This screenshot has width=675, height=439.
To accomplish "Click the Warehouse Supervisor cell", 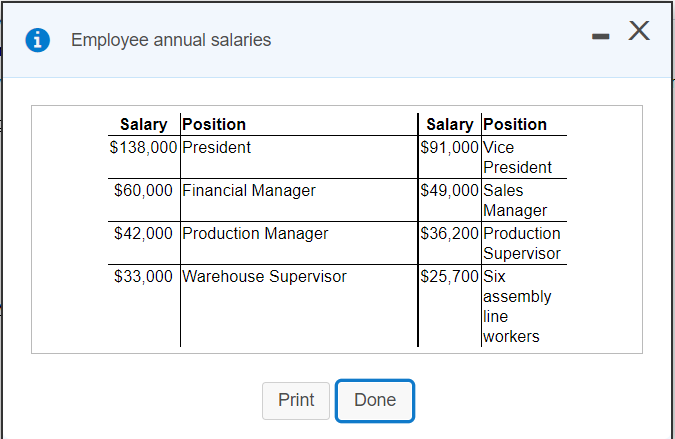I will point(264,276).
